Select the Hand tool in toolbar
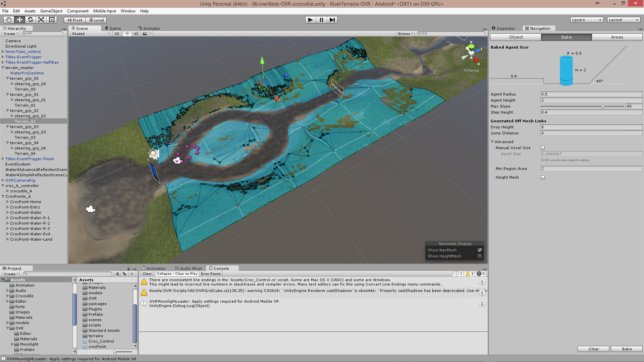 (9, 20)
